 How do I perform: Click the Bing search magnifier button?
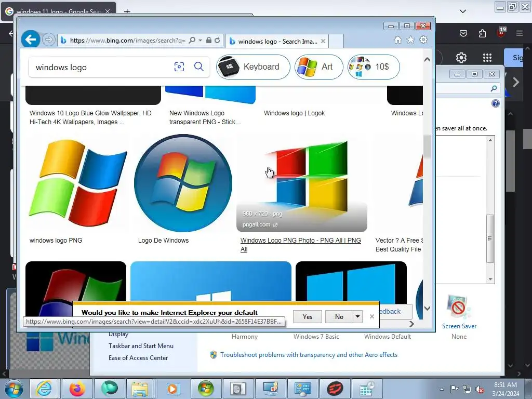click(199, 66)
